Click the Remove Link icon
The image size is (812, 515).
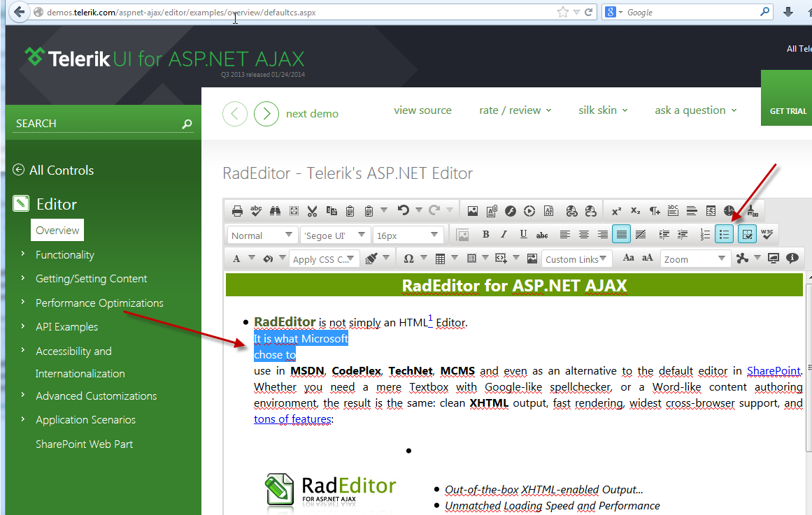591,210
